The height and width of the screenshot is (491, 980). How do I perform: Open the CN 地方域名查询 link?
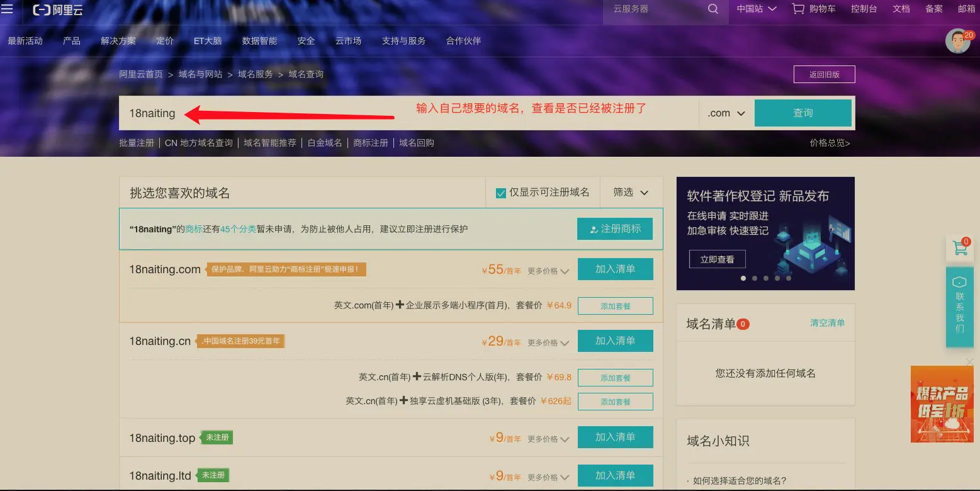199,143
